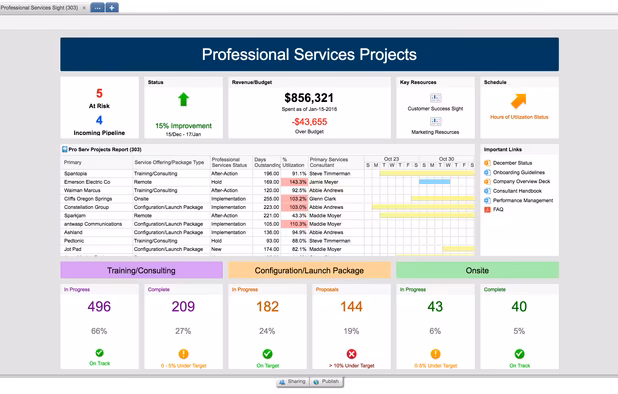Select the Configuration/Launch Package orange header
This screenshot has width=618, height=394.
(309, 270)
